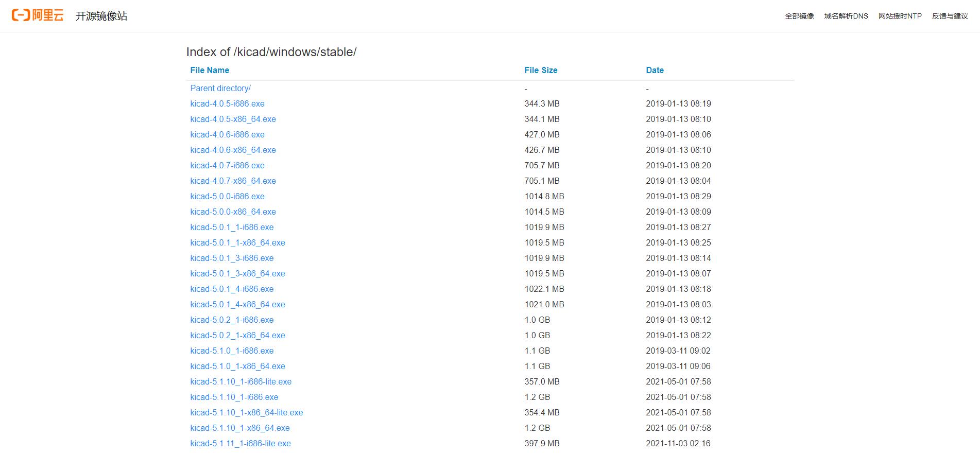This screenshot has height=454, width=980.
Task: Open the 反馈与建议 menu item
Action: click(950, 16)
